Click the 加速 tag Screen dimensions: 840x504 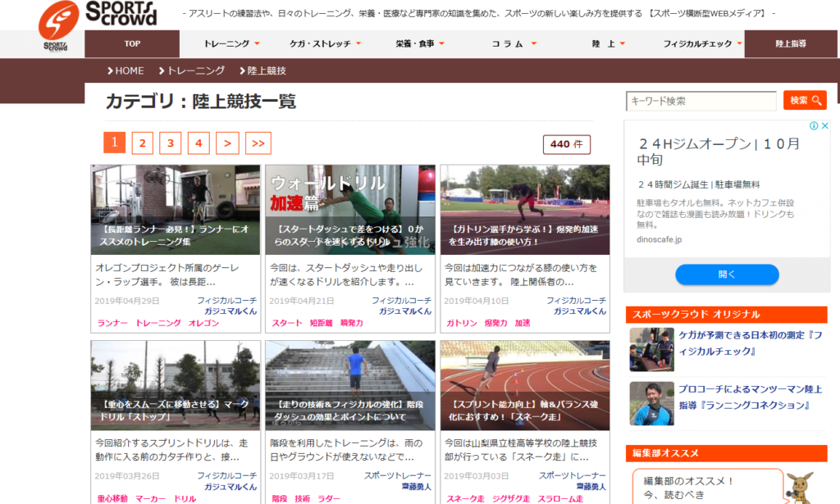pyautogui.click(x=523, y=323)
